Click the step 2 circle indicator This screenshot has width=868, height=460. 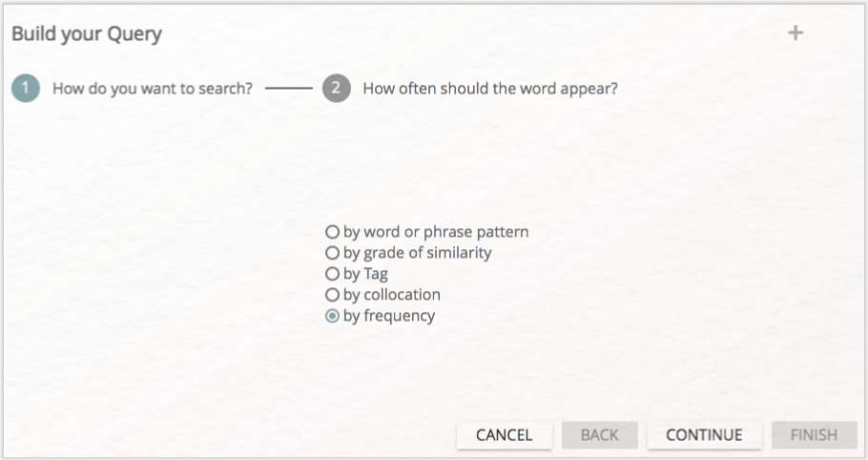click(337, 88)
